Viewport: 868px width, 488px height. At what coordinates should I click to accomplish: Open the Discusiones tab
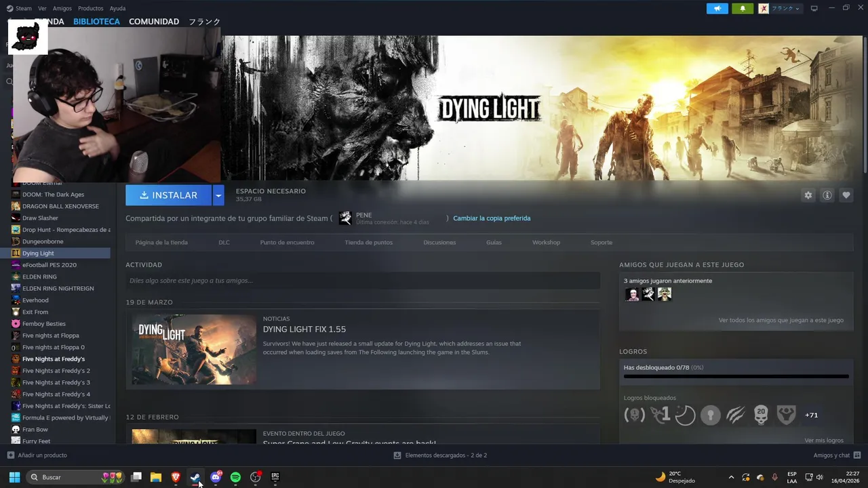pos(439,243)
